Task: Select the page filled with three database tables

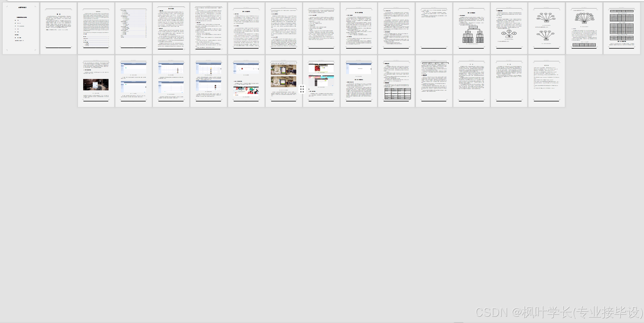Action: pos(622,28)
